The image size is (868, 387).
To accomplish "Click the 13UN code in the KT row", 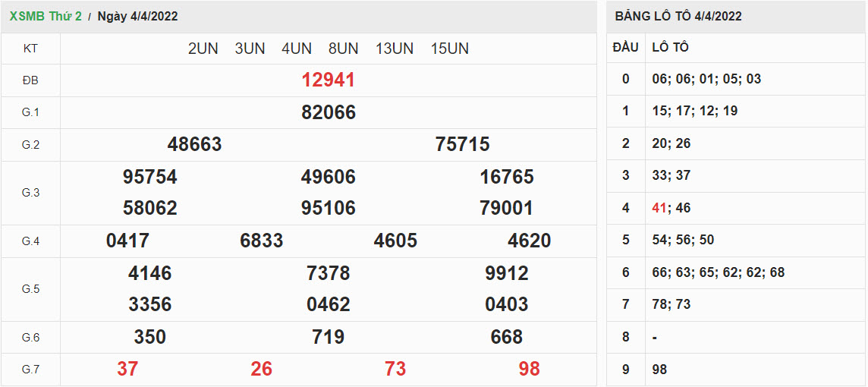I will tap(394, 49).
